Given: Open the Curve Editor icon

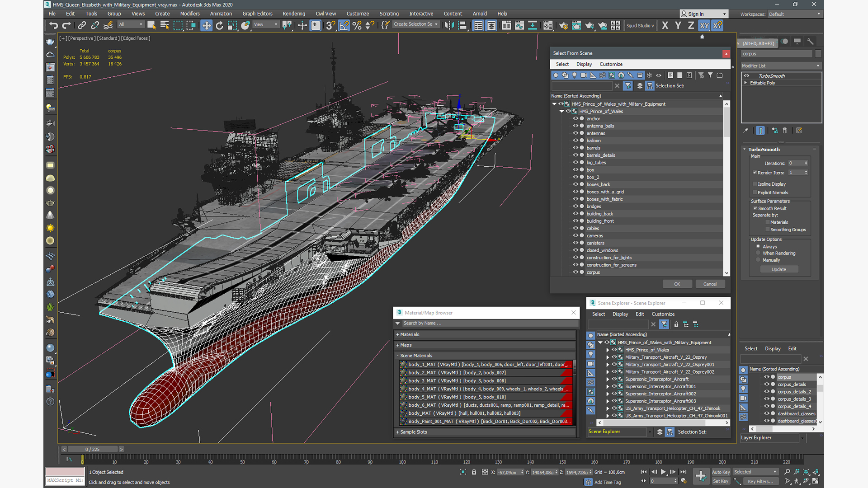Looking at the screenshot, I should pos(520,25).
